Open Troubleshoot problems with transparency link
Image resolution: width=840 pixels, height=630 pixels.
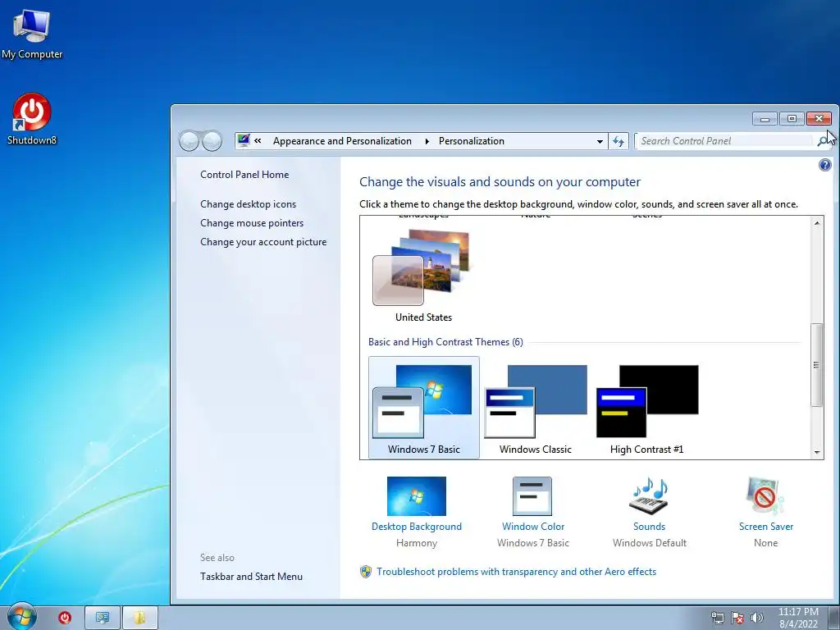[x=517, y=572]
